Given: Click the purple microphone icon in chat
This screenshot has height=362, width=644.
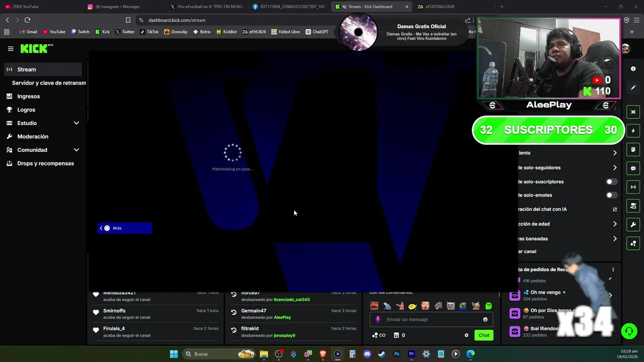Looking at the screenshot, I should click(x=378, y=319).
